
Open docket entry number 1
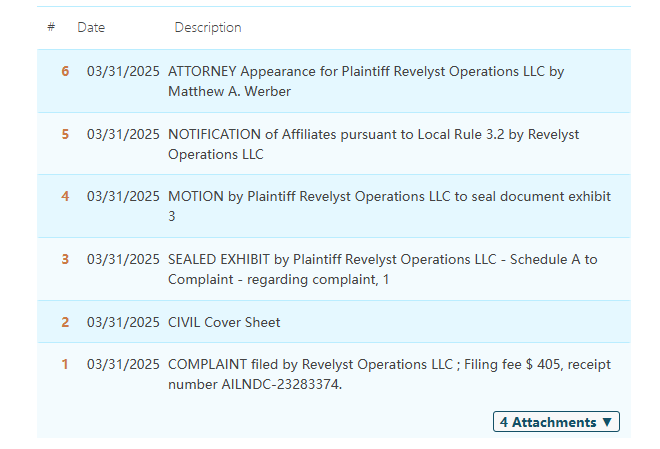coord(65,364)
